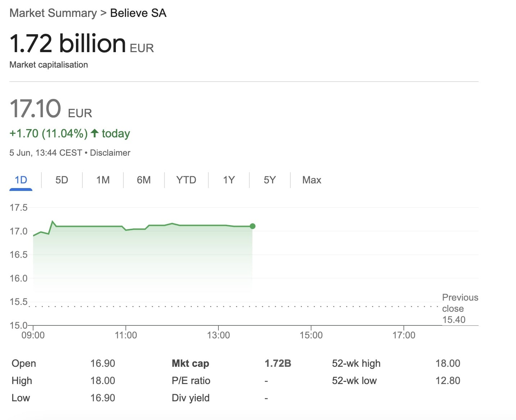The image size is (516, 420).
Task: Show the 6M price history
Action: [x=144, y=180]
